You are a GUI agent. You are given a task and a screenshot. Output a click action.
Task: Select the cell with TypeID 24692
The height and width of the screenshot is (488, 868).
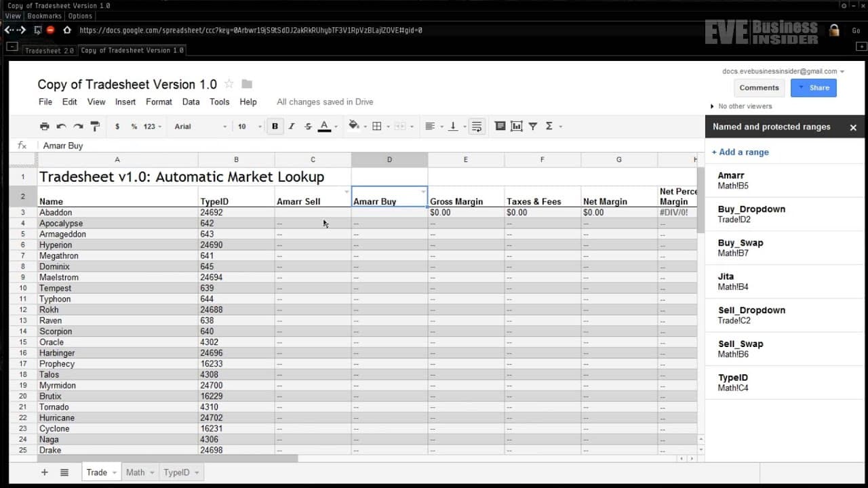[236, 212]
